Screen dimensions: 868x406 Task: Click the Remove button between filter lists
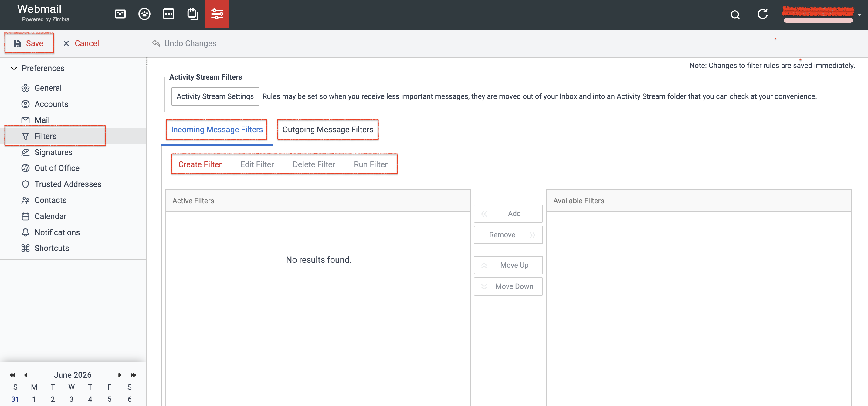pos(508,235)
